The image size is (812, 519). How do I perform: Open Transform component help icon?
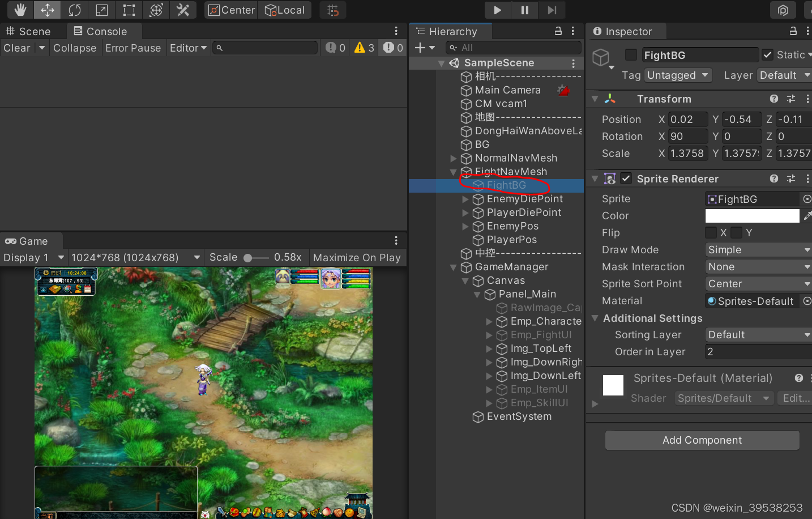click(774, 99)
